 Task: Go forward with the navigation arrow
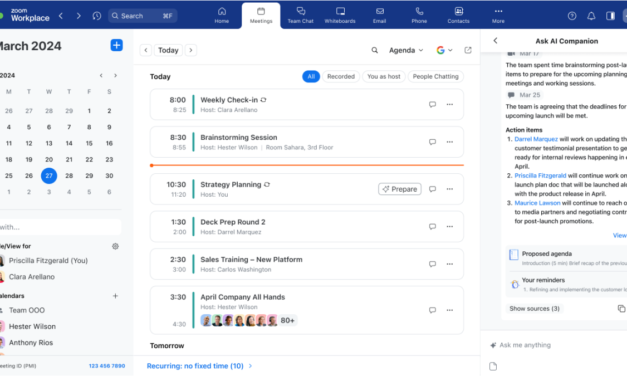coord(78,16)
